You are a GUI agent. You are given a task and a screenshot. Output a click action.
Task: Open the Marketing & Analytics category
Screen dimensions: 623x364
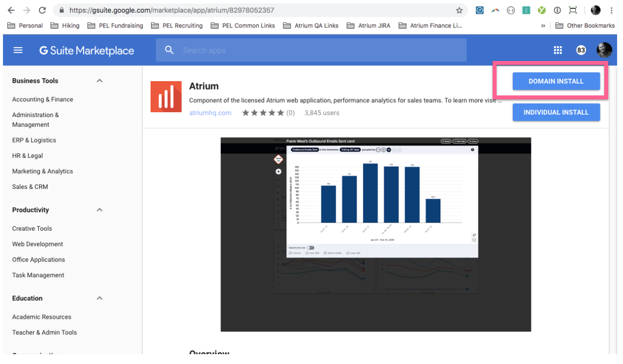(x=43, y=171)
